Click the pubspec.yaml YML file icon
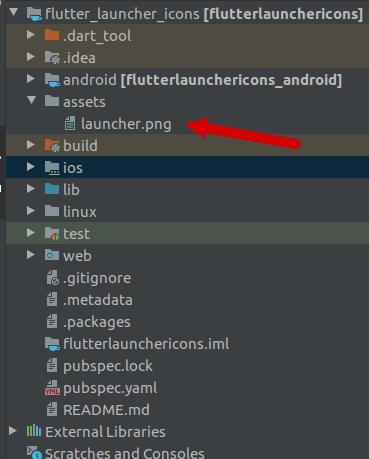 (x=52, y=388)
